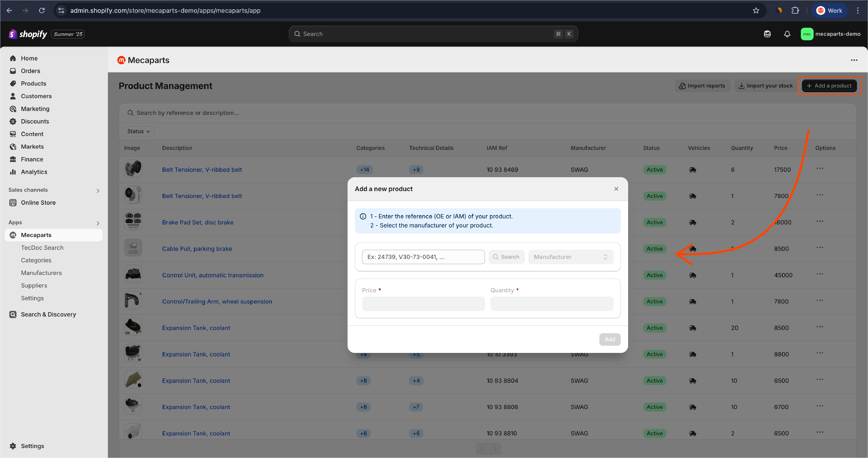Click the three-dots menu beside the Mecaparts header
868x458 pixels.
click(x=854, y=60)
